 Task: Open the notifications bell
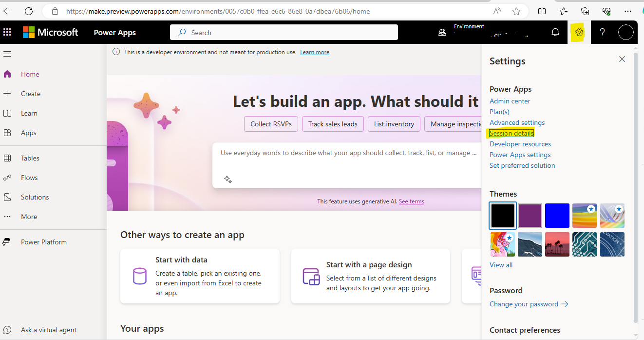[555, 32]
